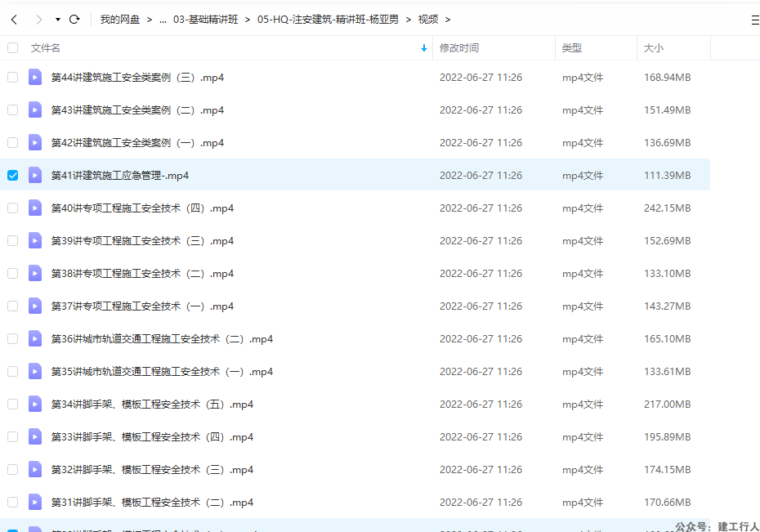This screenshot has height=532, width=760.
Task: Check the box for 第32讲 file
Action: coord(12,470)
